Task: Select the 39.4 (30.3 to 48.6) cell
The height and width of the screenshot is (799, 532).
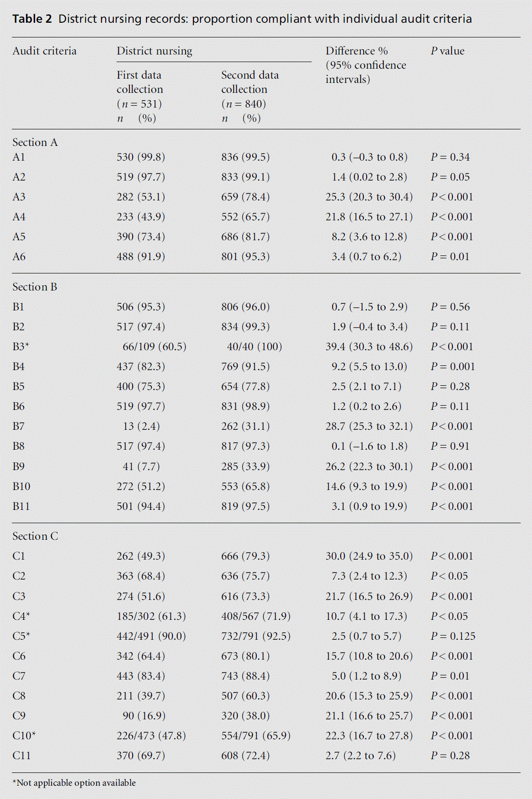Action: tap(369, 347)
